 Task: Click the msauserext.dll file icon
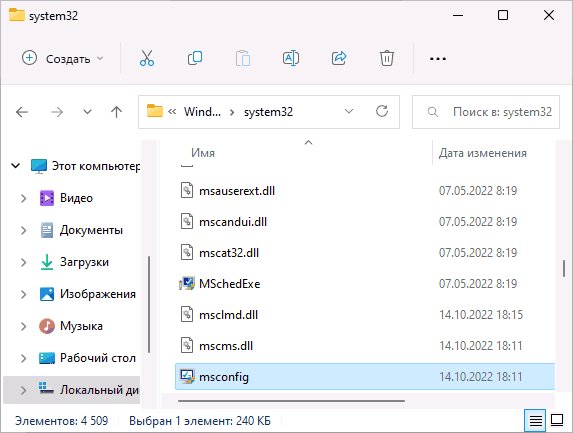tap(187, 190)
